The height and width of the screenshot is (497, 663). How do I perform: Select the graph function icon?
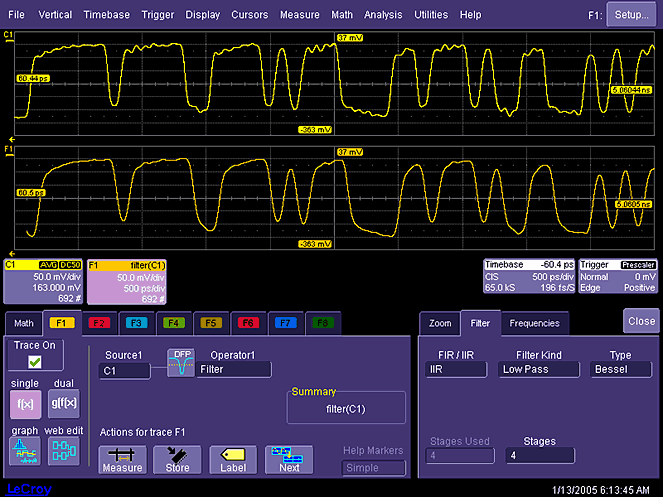point(23,453)
